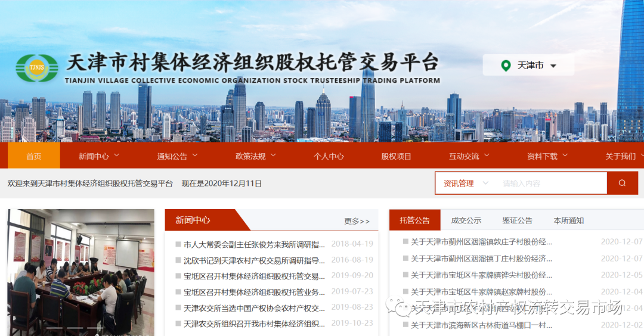Open the 天津市 city dropdown
644x336 pixels.
[x=528, y=65]
